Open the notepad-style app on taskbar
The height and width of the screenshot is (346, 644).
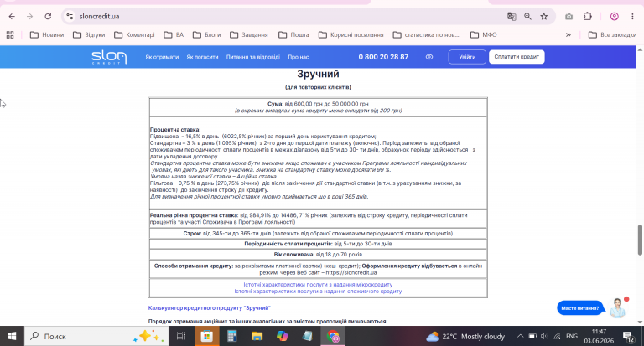[307, 336]
